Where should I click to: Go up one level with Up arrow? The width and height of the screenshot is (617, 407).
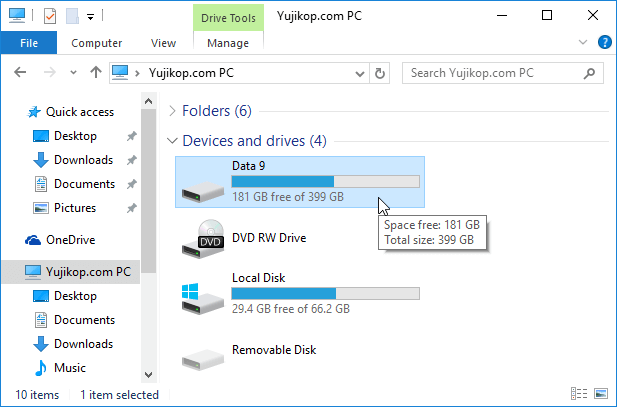(96, 72)
